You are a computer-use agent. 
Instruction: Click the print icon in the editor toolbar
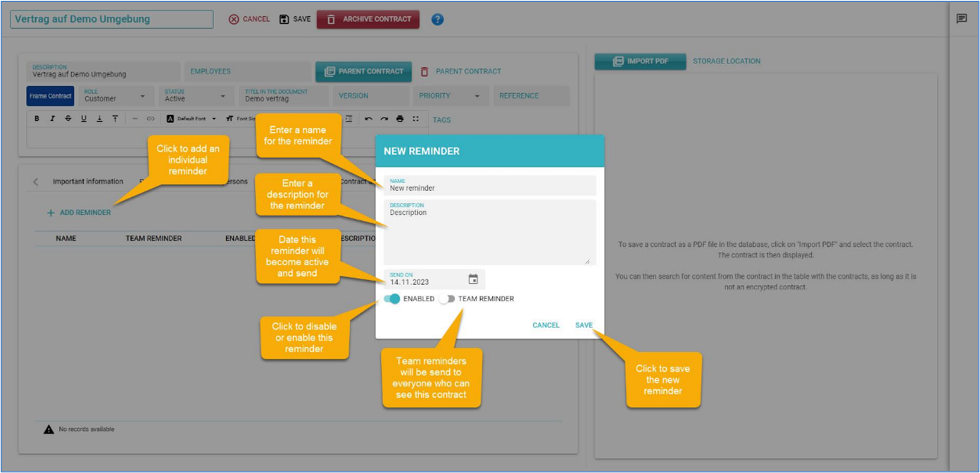pos(400,119)
